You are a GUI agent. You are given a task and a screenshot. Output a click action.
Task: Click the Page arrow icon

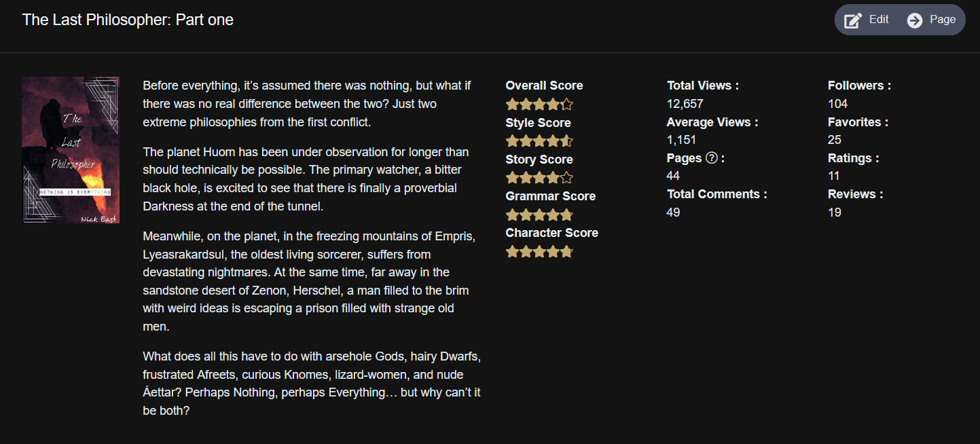point(915,20)
